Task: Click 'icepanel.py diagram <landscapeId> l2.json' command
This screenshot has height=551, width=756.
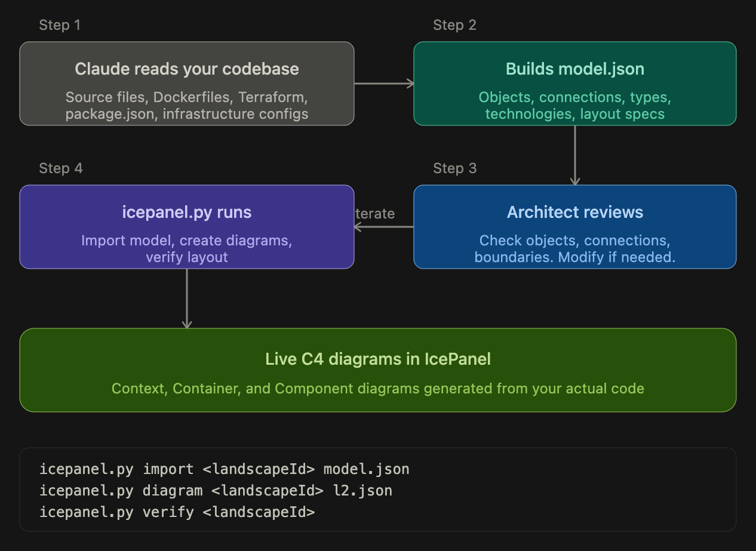Action: [x=216, y=491]
